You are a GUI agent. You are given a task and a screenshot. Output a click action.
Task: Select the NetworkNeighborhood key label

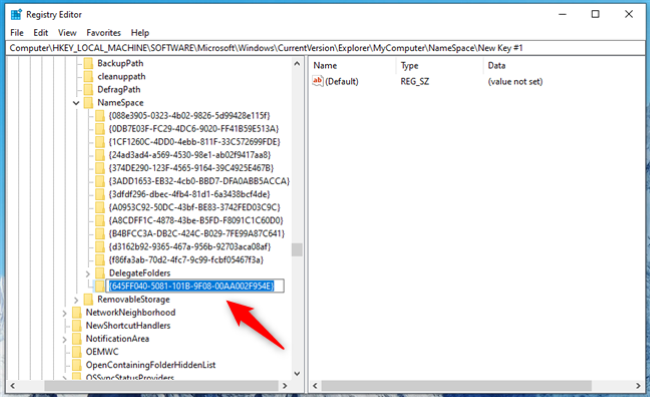(x=131, y=312)
